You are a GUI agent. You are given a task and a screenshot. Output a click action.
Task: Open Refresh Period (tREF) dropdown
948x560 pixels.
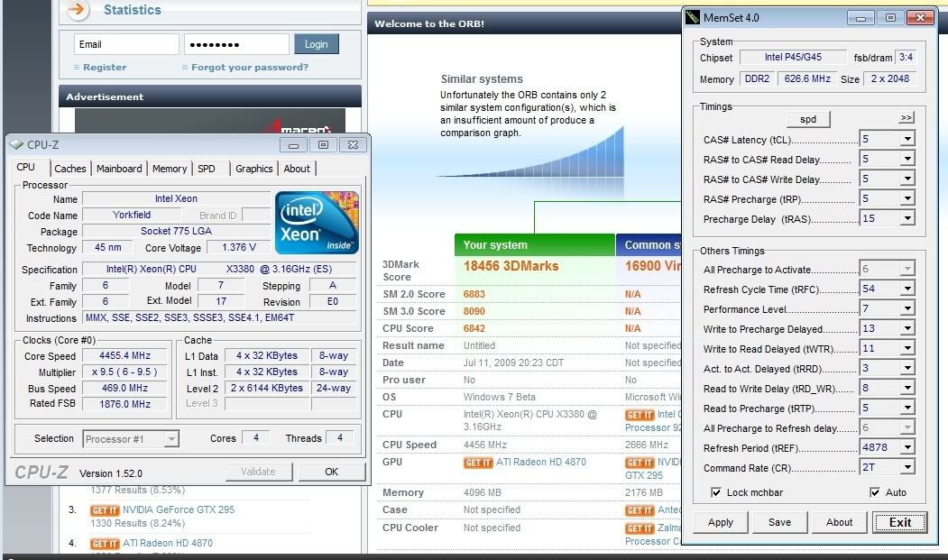pyautogui.click(x=907, y=447)
